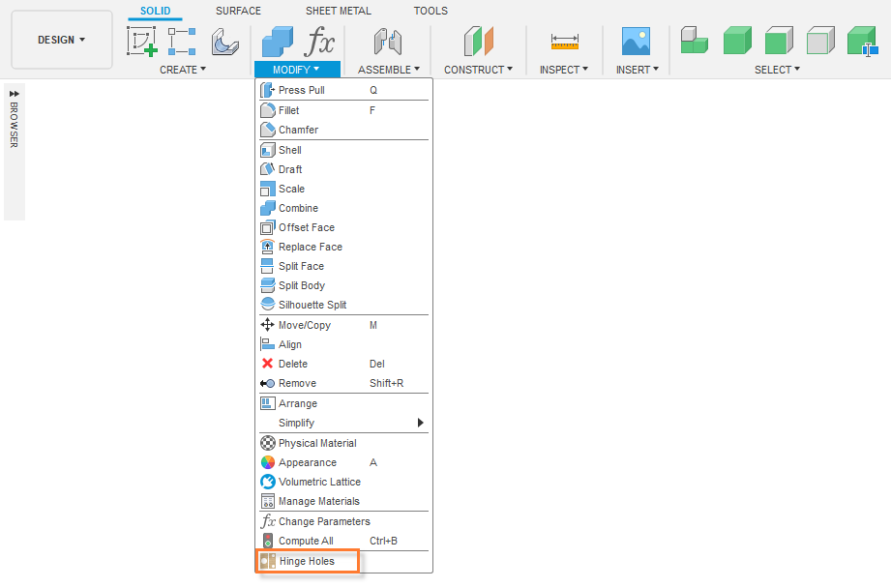Click the Joint icon above Assemble

388,42
